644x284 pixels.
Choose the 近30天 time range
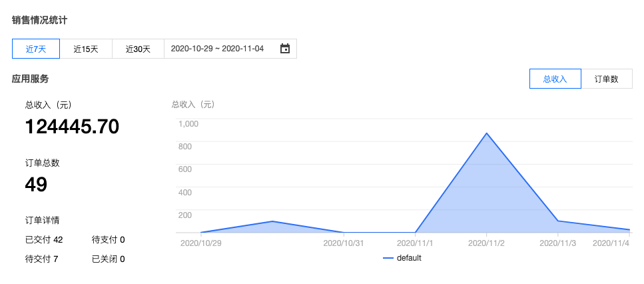pos(138,49)
